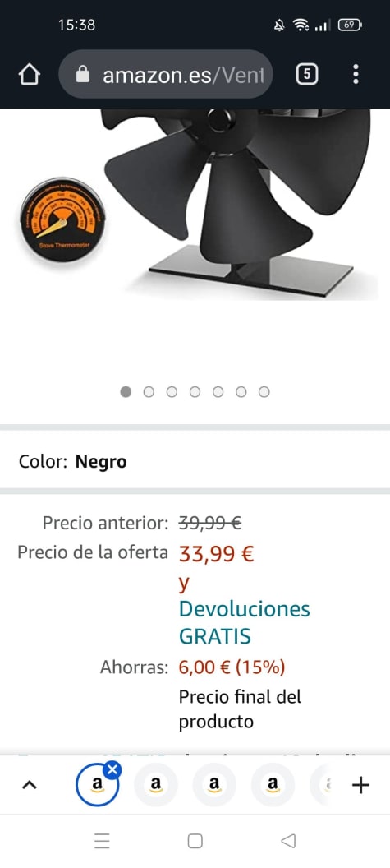Tap the browser home icon

coord(30,74)
